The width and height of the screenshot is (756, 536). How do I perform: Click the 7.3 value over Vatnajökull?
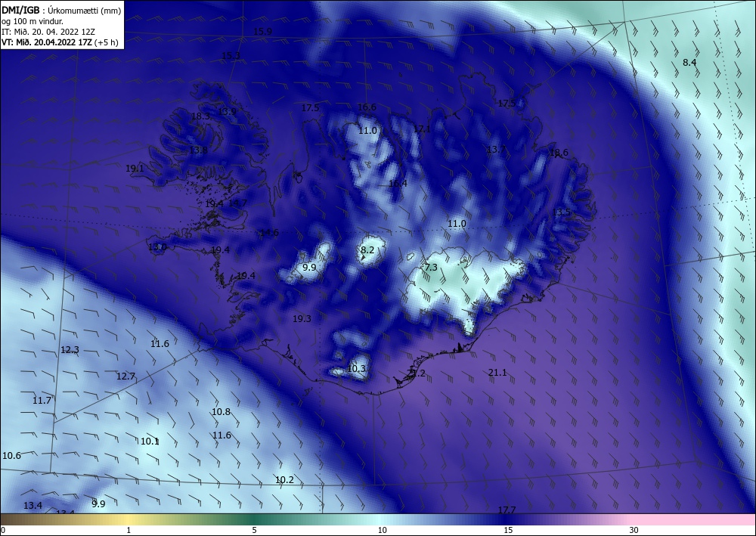[x=431, y=267]
